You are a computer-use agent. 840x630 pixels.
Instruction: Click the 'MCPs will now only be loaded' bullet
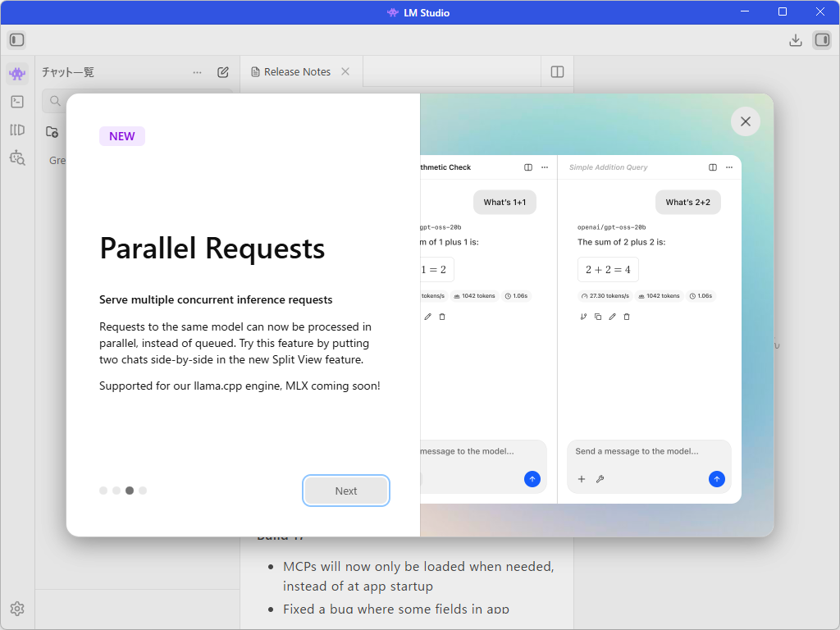pos(418,576)
